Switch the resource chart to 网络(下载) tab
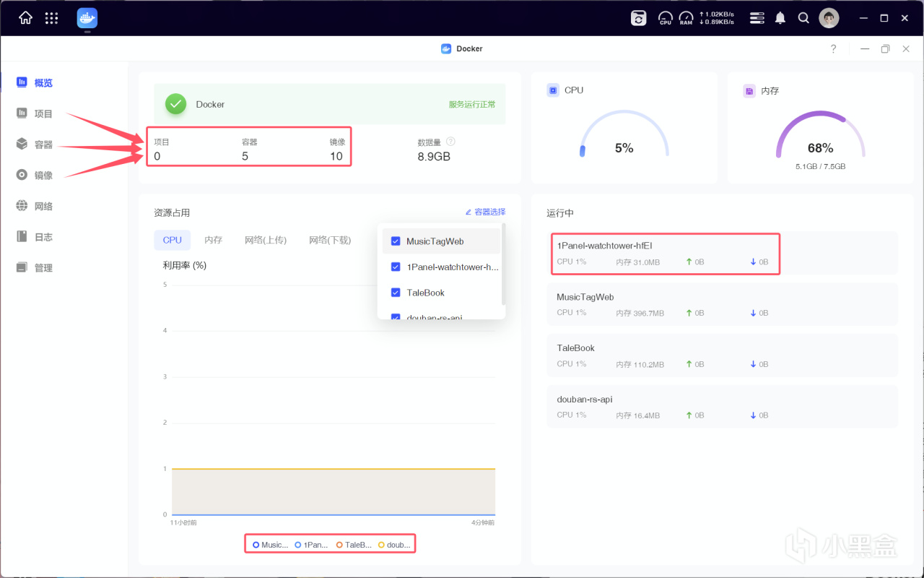This screenshot has height=578, width=924. click(x=330, y=240)
